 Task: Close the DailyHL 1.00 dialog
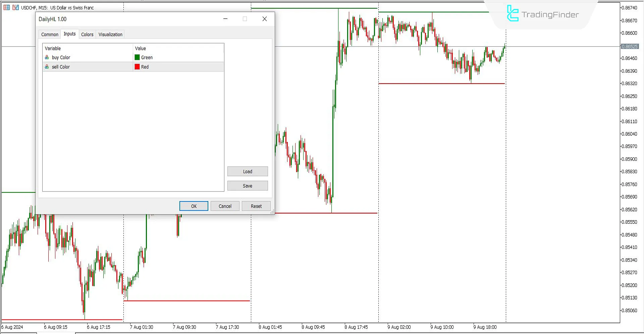coord(265,19)
